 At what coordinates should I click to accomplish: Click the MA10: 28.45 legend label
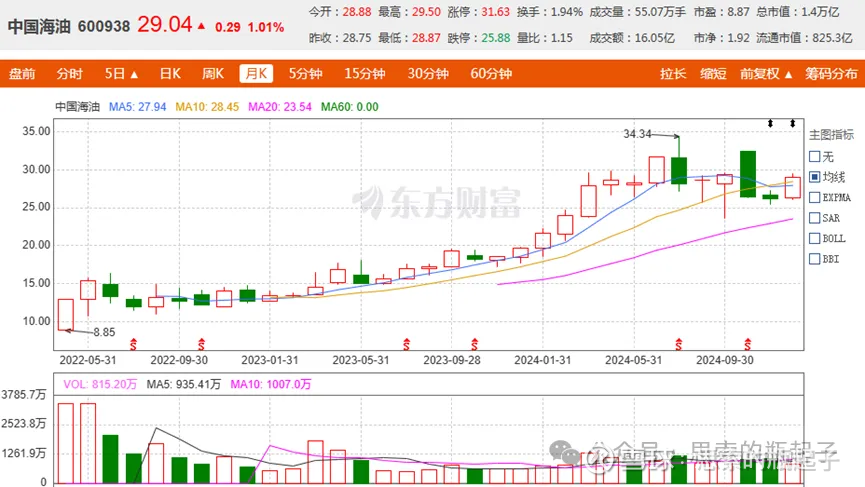coord(207,107)
